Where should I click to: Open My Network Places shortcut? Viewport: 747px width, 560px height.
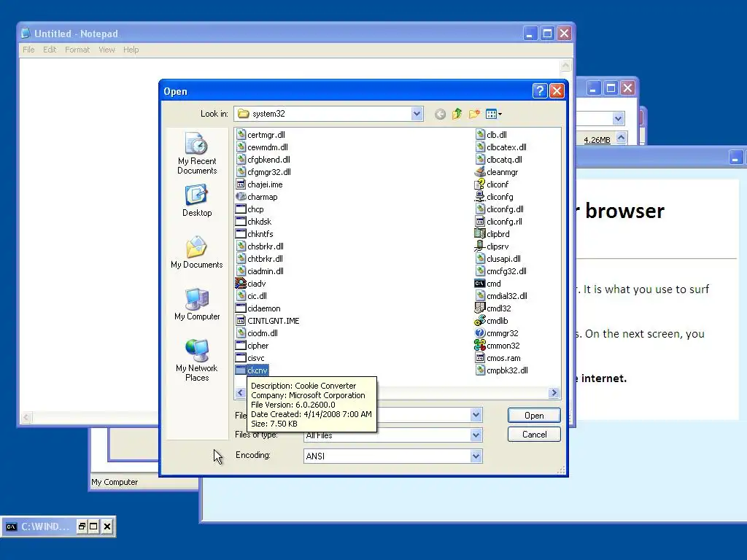(197, 360)
